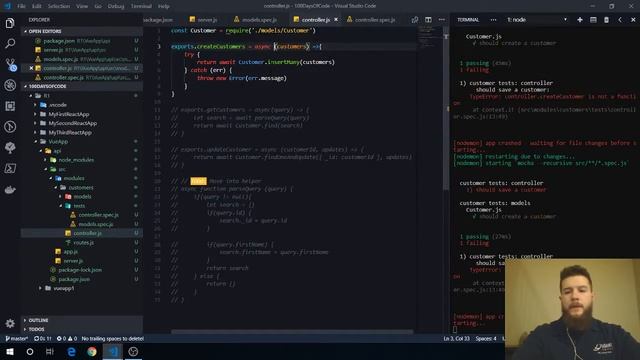
Task: Move terminal panel with the chevron icon
Action: (620, 20)
